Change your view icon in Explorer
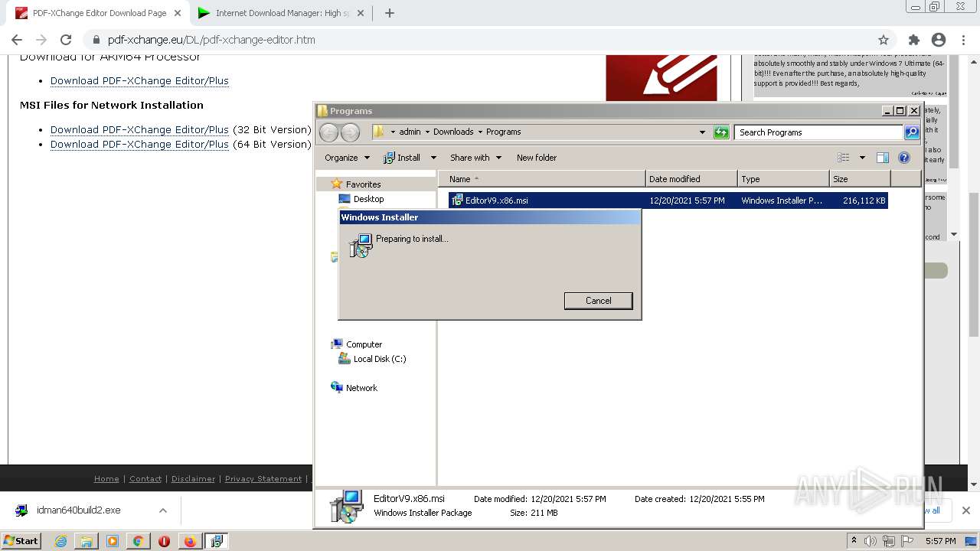Screen dimensions: 980x551 (x=844, y=158)
